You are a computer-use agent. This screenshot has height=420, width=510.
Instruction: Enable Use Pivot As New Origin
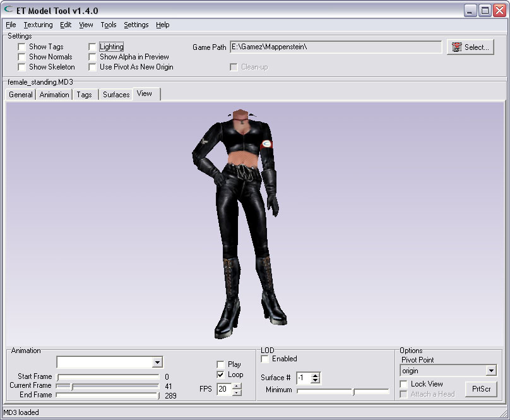[x=92, y=67]
